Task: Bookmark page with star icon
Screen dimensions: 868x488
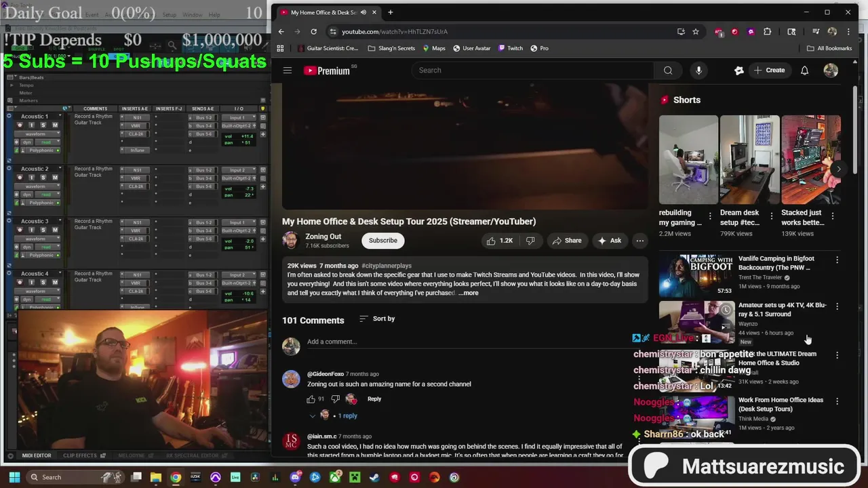Action: [x=696, y=32]
